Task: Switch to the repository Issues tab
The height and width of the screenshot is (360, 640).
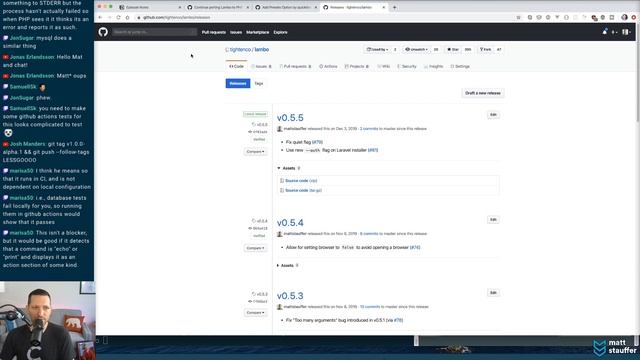Action: pyautogui.click(x=261, y=66)
